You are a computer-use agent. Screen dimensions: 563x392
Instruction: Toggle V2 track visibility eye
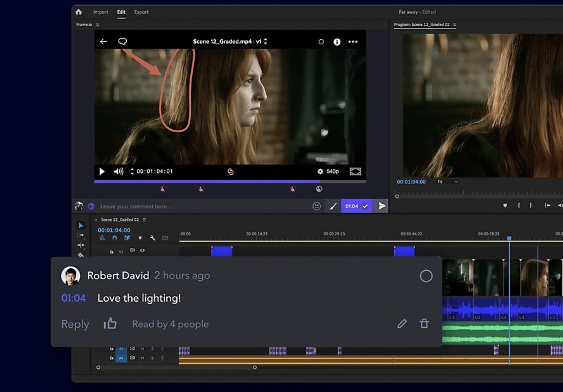(x=142, y=251)
